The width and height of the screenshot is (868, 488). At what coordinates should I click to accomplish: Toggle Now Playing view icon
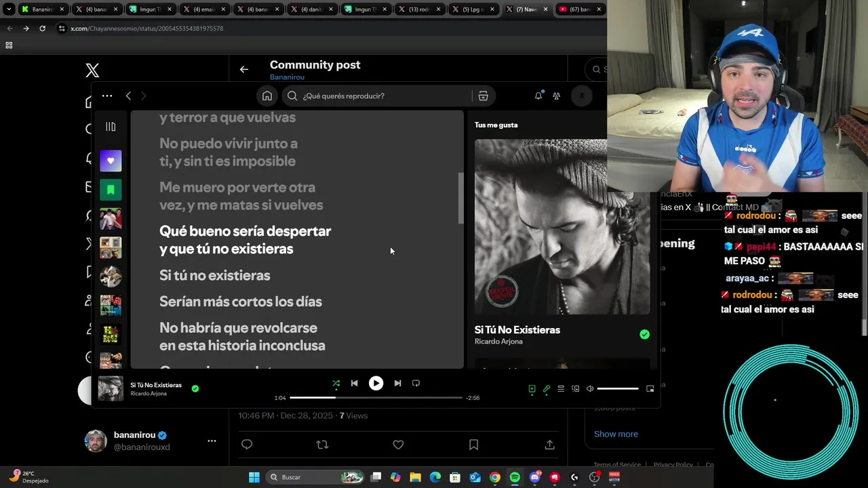pyautogui.click(x=532, y=389)
